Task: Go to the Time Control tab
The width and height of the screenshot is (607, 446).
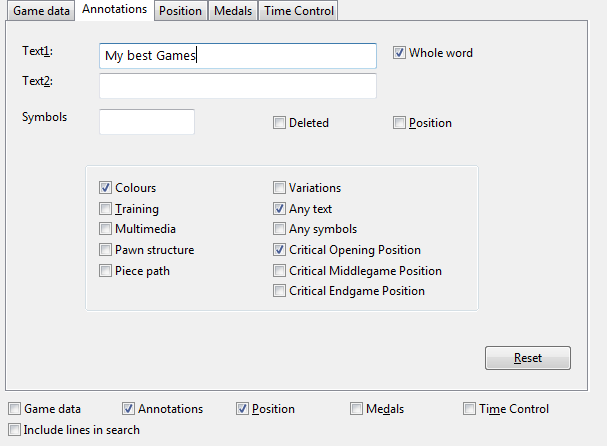Action: coord(298,11)
